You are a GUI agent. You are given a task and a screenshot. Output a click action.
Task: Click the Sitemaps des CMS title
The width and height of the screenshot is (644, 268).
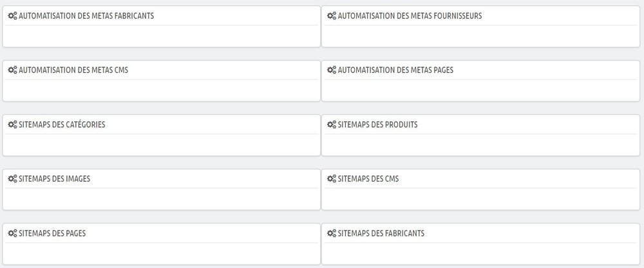[368, 179]
